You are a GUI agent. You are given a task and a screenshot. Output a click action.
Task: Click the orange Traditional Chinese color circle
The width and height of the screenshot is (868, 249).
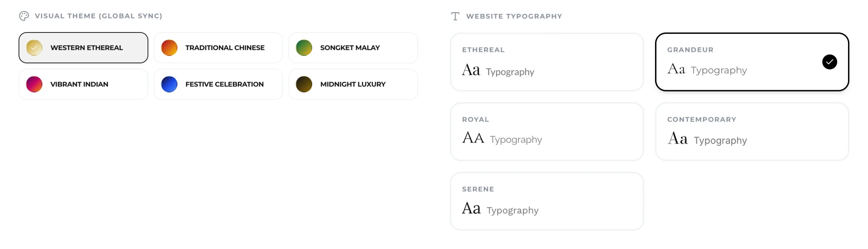[169, 48]
